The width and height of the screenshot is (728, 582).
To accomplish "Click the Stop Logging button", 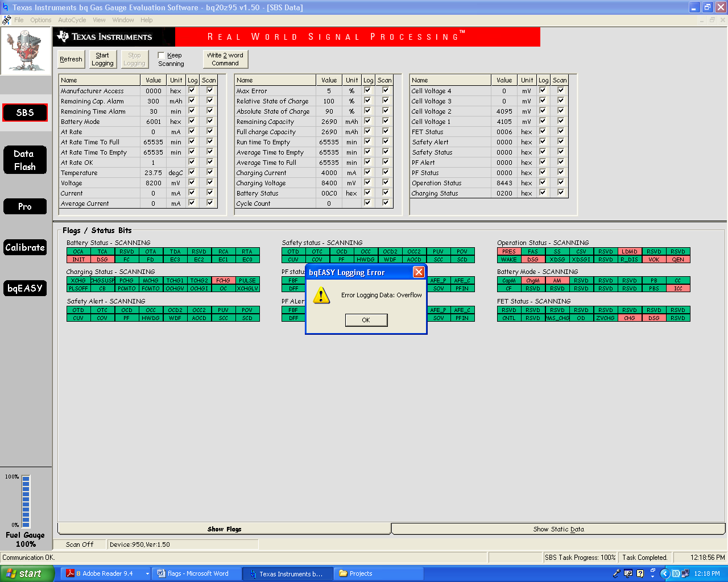I will (x=134, y=59).
